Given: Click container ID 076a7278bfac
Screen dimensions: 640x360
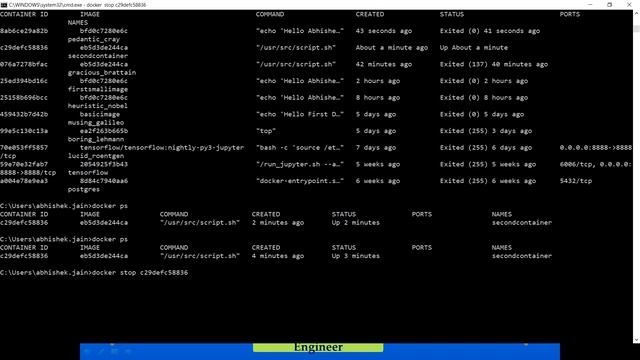Looking at the screenshot, I should tap(24, 64).
